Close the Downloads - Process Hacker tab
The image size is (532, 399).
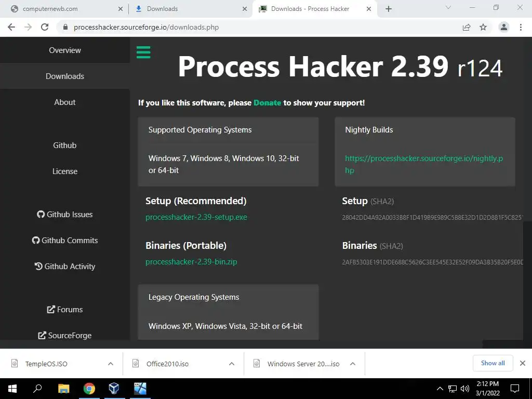point(369,9)
